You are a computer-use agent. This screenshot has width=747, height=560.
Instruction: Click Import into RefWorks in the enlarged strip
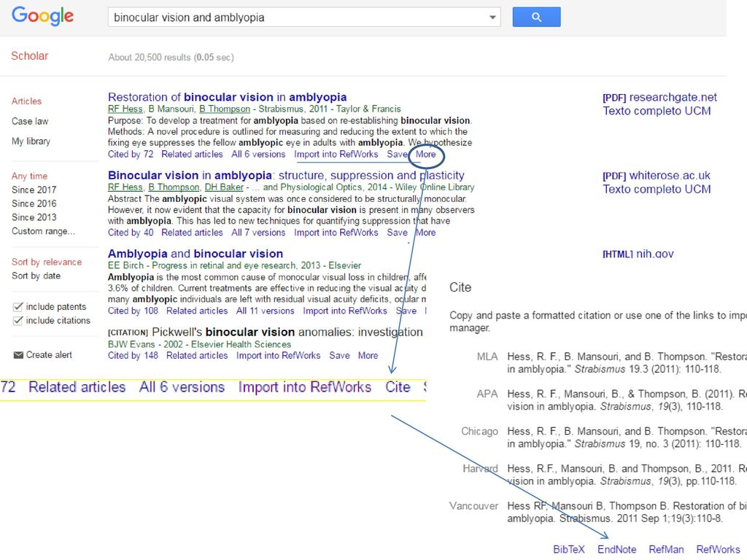coord(305,387)
